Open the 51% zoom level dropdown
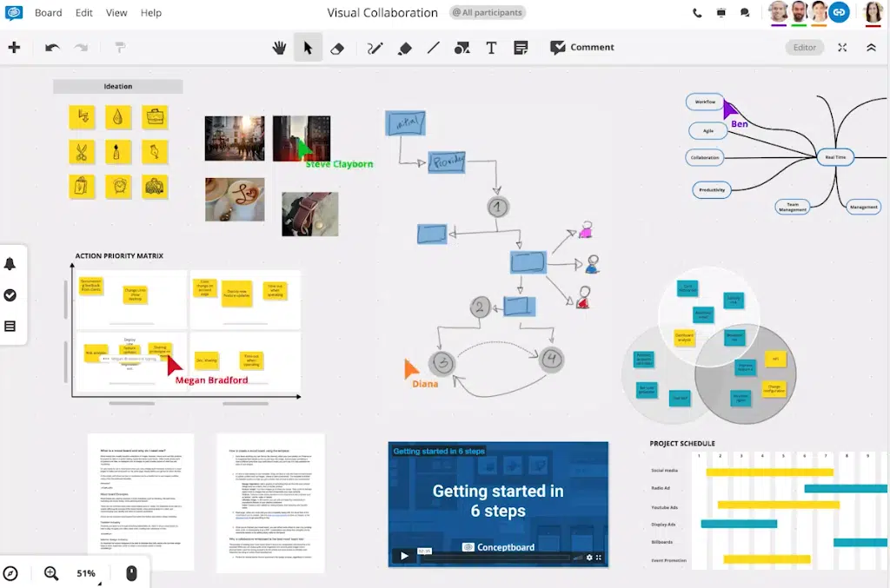Image resolution: width=890 pixels, height=588 pixels. 86,573
